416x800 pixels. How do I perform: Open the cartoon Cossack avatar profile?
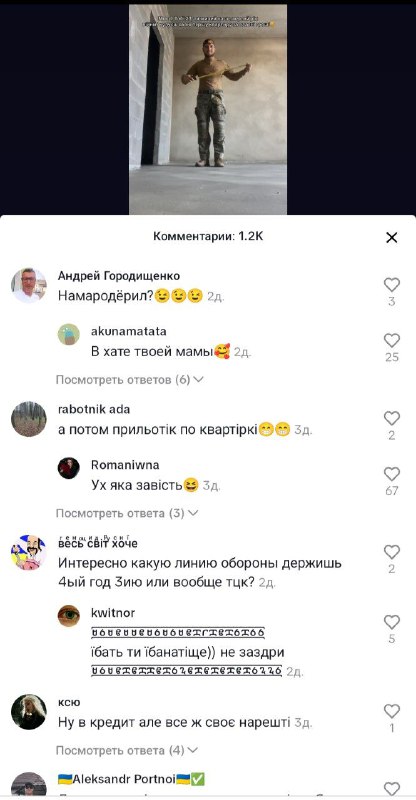tap(29, 553)
